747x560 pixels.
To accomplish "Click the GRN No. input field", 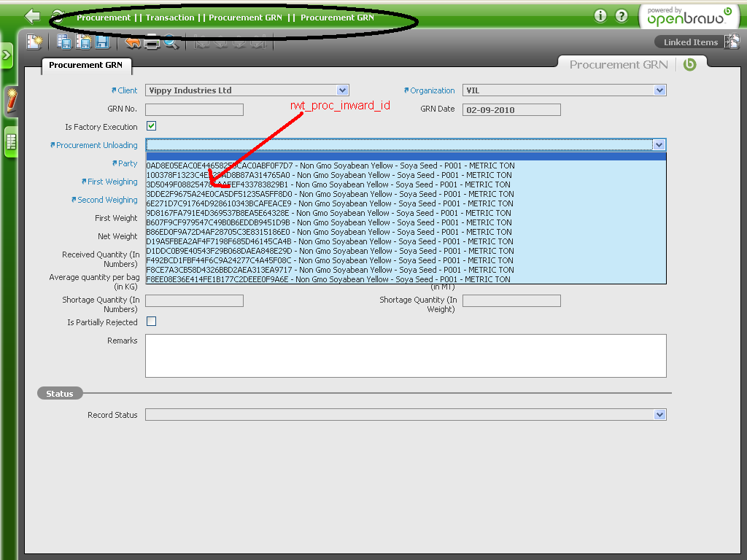I will [x=194, y=110].
